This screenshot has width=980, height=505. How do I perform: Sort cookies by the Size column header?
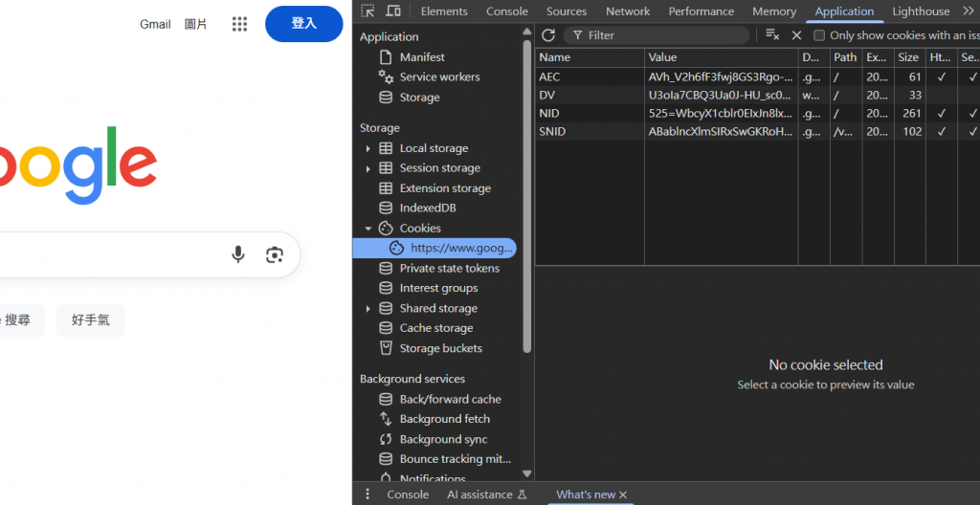coord(909,56)
